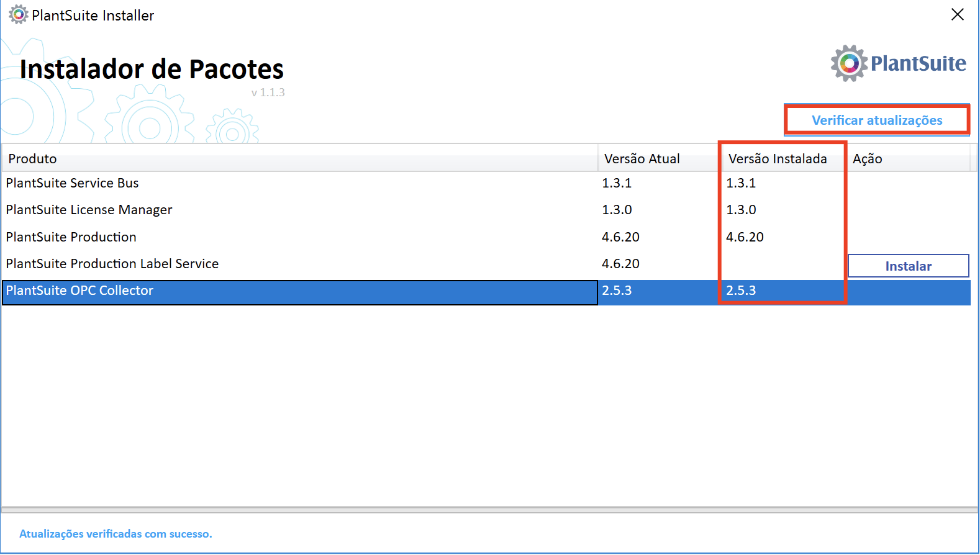Click the PlantSuite logo at top right
Viewport: 980px width, 555px height.
coord(898,63)
